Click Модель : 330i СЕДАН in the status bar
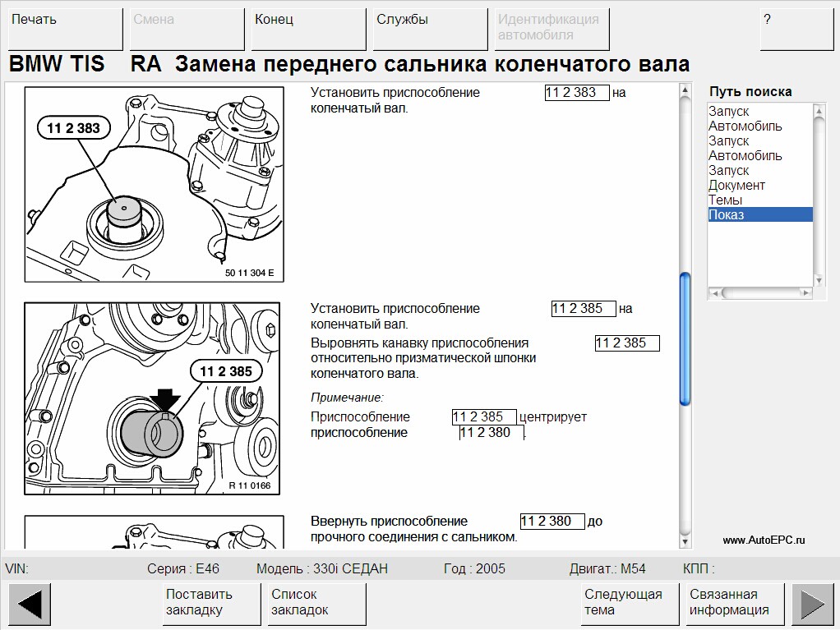 (322, 568)
